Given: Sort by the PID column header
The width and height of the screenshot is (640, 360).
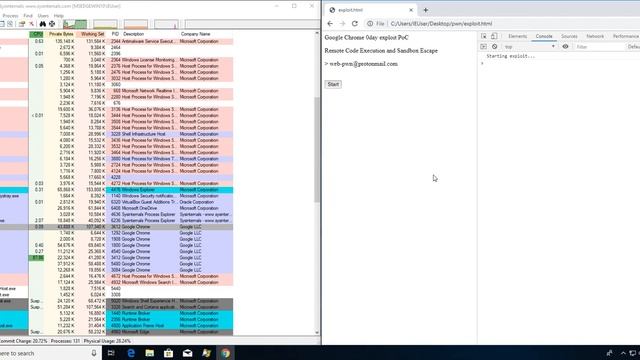Looking at the screenshot, I should tap(115, 34).
